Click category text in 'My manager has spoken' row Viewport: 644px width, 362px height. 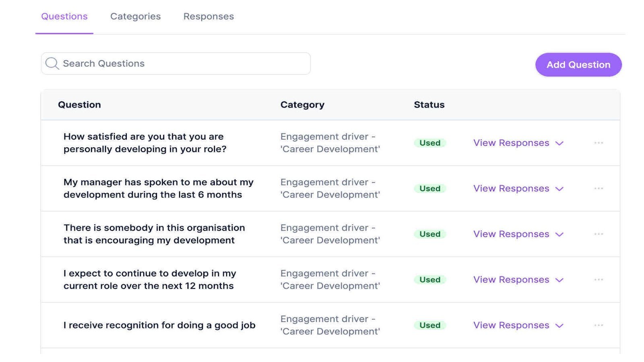pos(330,188)
